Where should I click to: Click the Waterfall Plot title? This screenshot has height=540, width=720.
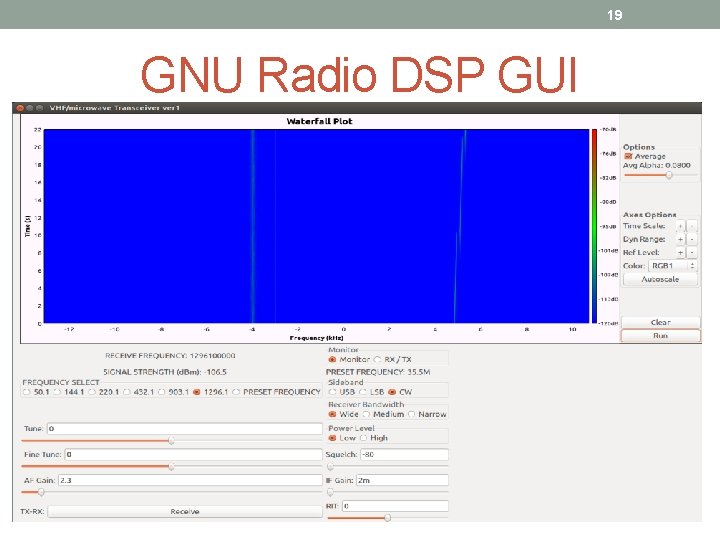coord(320,121)
